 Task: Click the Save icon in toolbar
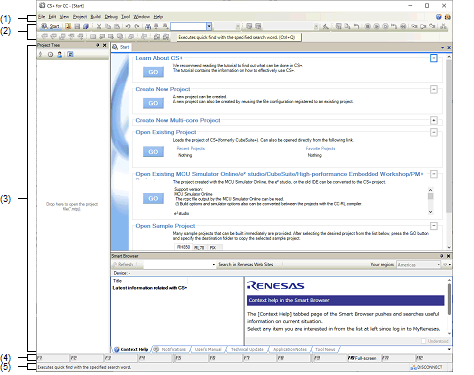(77, 26)
